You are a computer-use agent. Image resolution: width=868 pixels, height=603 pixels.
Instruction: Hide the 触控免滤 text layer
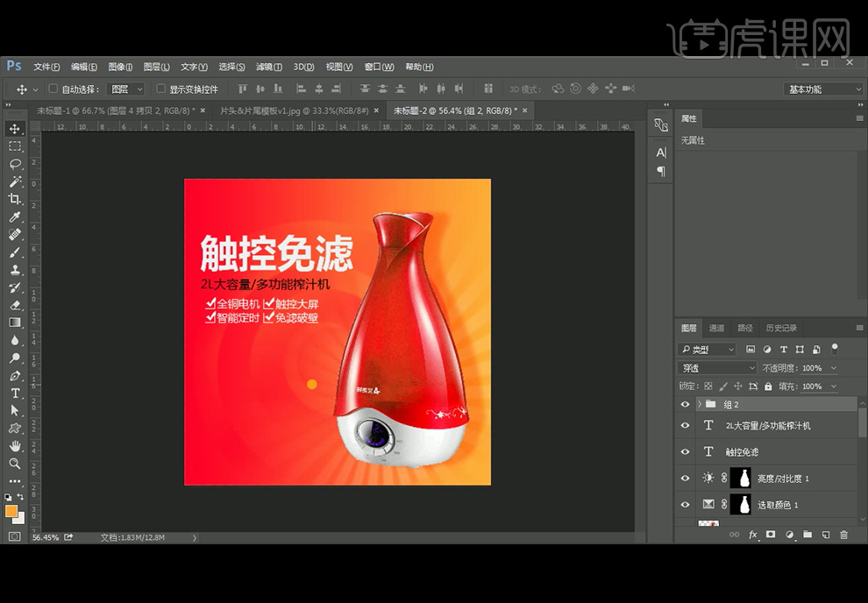[686, 452]
